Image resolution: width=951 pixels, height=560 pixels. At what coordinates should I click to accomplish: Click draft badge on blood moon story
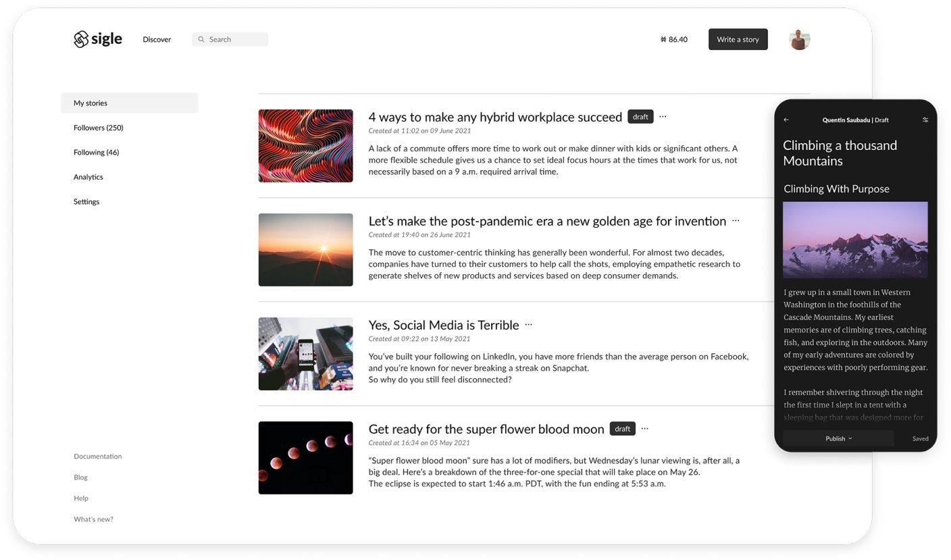click(623, 428)
